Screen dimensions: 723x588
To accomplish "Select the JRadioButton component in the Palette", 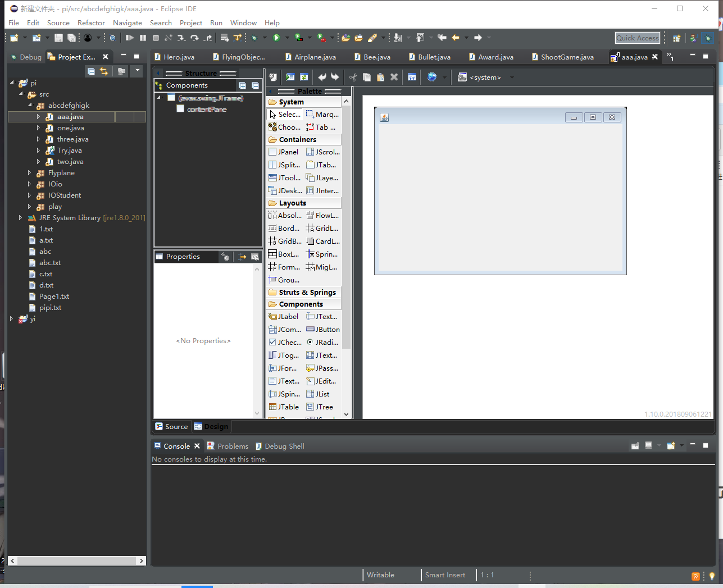I will coord(323,342).
